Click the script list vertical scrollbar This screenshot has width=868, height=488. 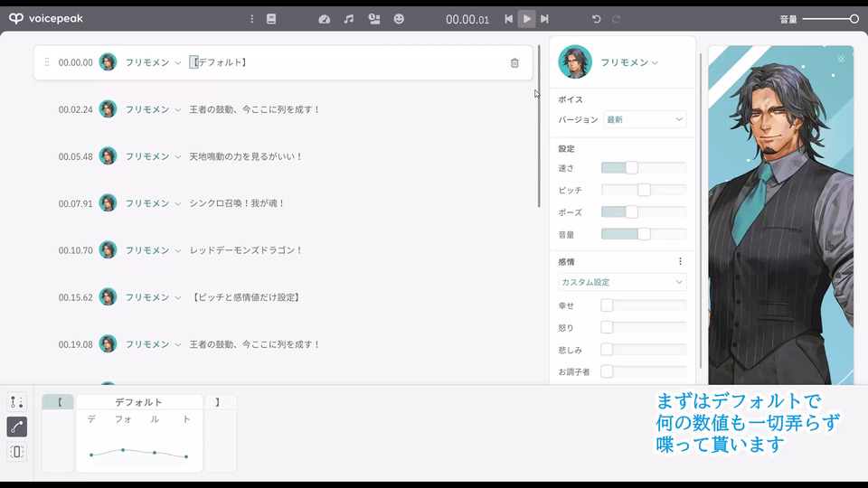(539, 127)
